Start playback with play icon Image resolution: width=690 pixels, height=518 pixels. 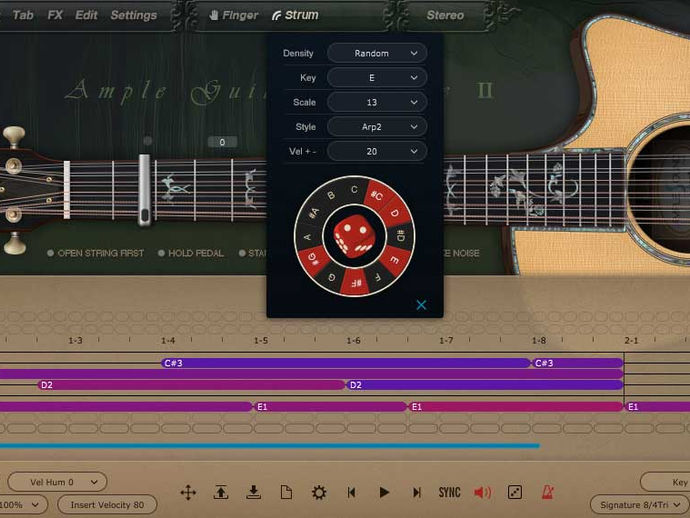(384, 492)
